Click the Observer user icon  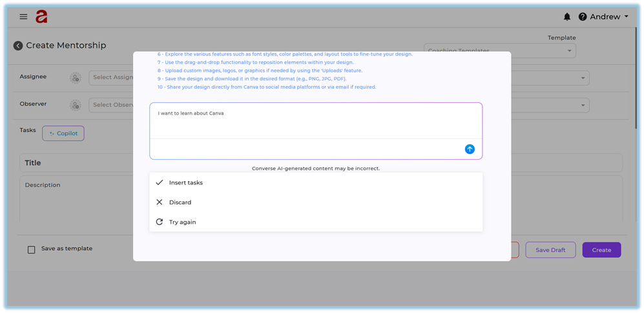pyautogui.click(x=76, y=105)
